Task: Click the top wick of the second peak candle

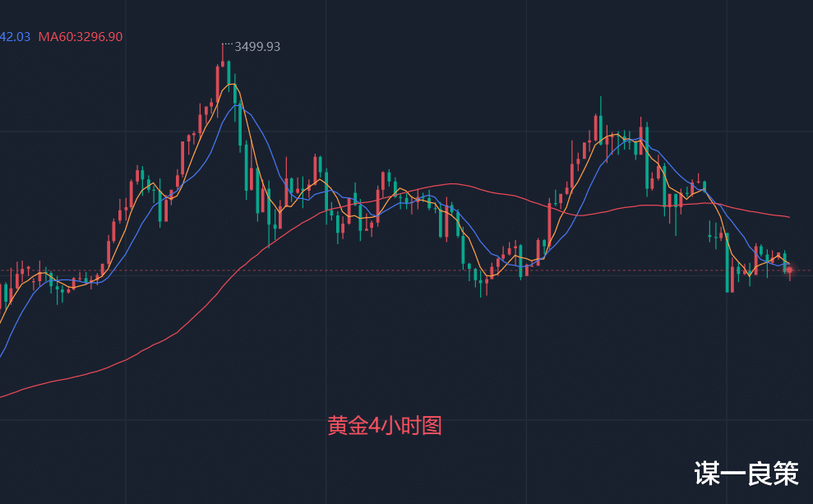Action: tap(601, 103)
